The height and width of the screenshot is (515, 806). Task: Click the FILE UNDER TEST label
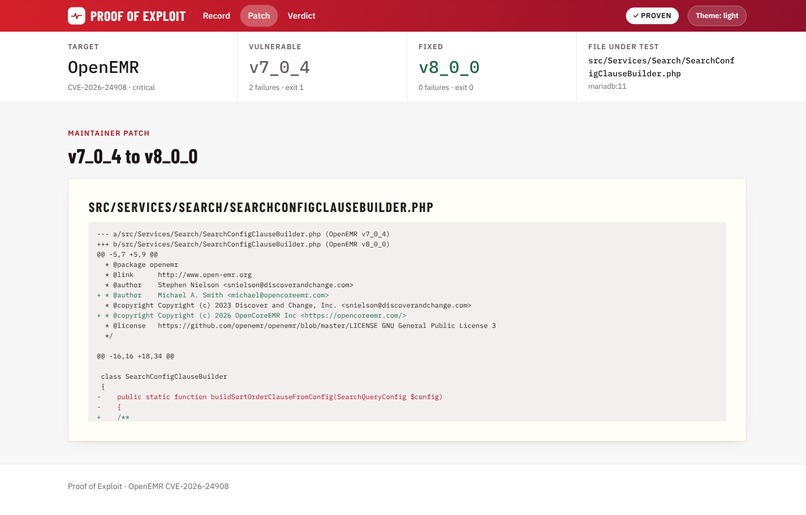[623, 47]
